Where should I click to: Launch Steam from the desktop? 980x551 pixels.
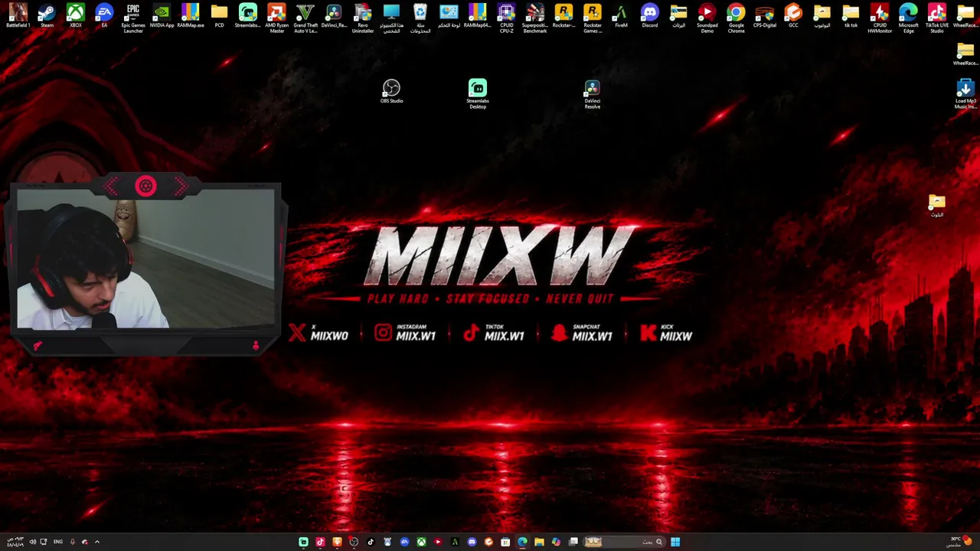[47, 16]
